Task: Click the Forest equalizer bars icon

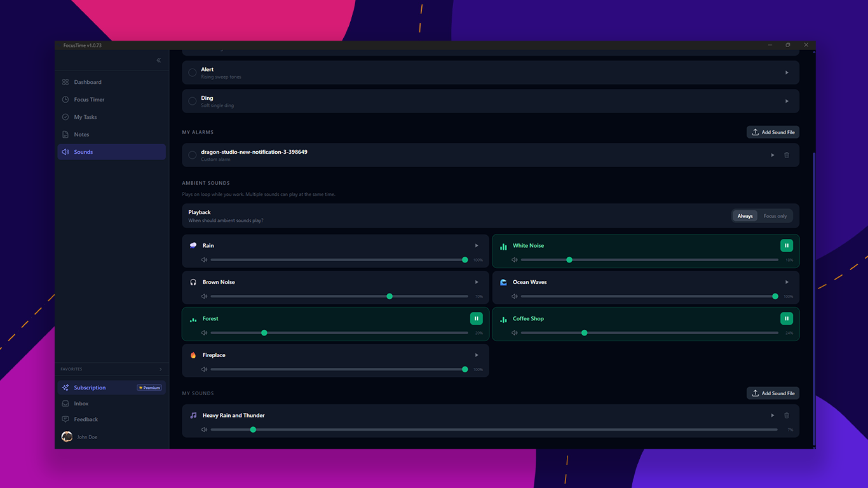Action: (x=193, y=320)
